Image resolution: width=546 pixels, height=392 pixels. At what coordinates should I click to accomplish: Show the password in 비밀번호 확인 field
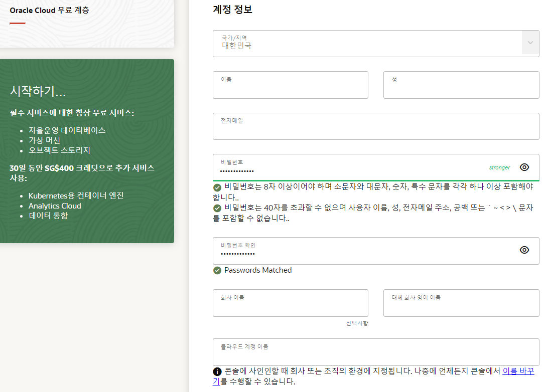tap(524, 250)
